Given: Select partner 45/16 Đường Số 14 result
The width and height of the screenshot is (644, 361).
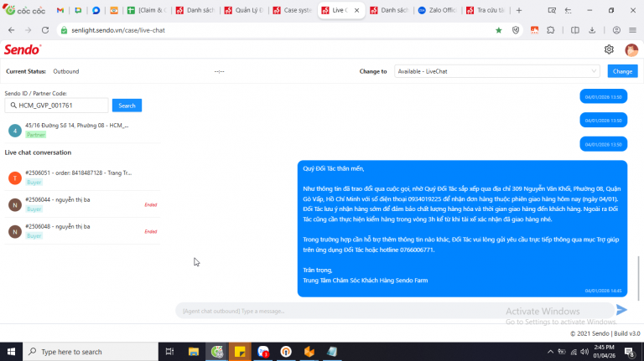Looking at the screenshot, I should click(82, 130).
